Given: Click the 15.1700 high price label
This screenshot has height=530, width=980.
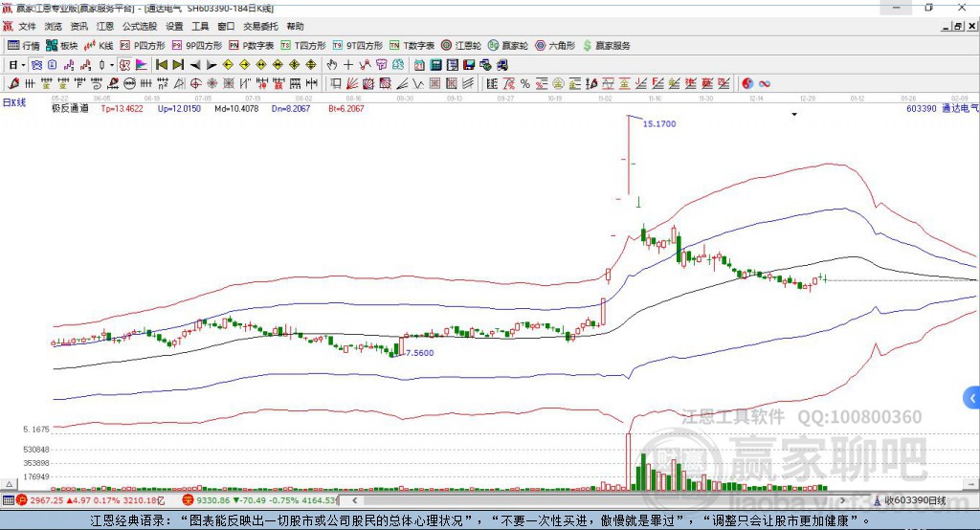Looking at the screenshot, I should (659, 123).
